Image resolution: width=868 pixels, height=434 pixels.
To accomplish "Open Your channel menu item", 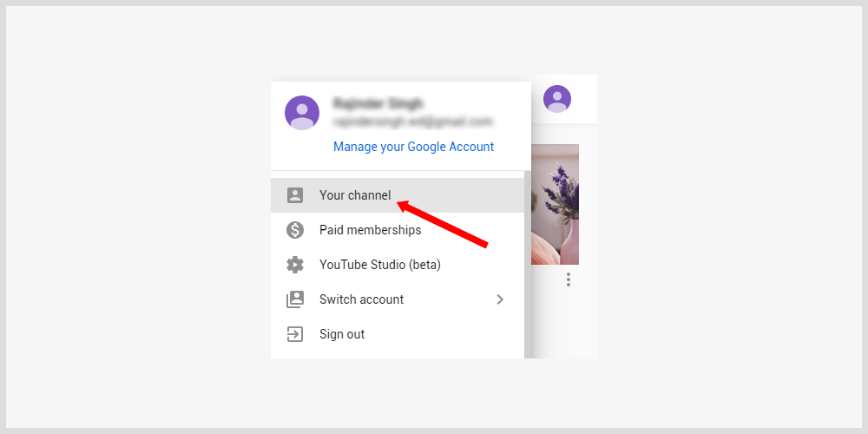I will [397, 194].
